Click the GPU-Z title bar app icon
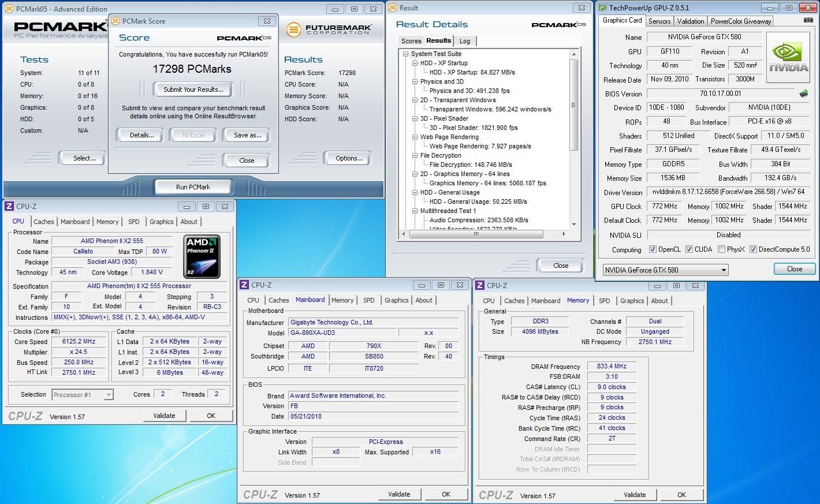 point(603,8)
